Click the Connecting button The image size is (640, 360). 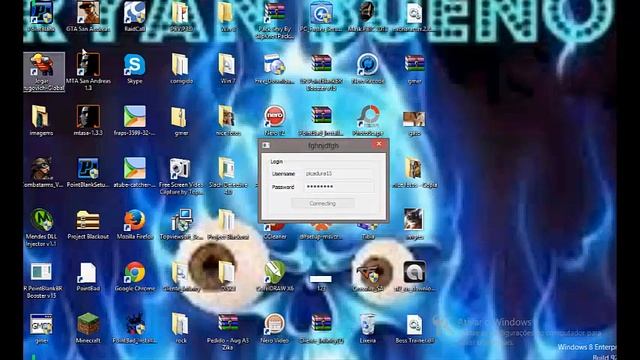(322, 203)
